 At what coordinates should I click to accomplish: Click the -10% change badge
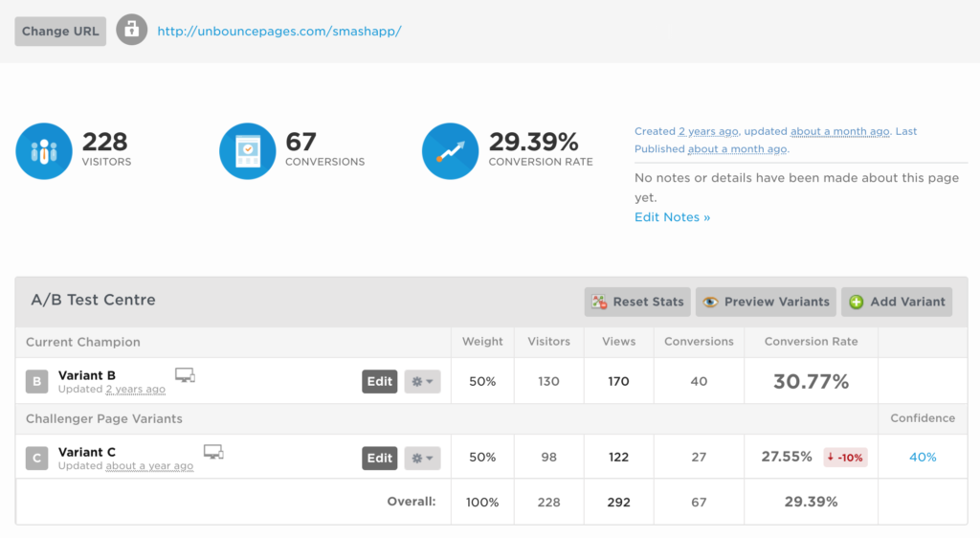[x=845, y=458]
